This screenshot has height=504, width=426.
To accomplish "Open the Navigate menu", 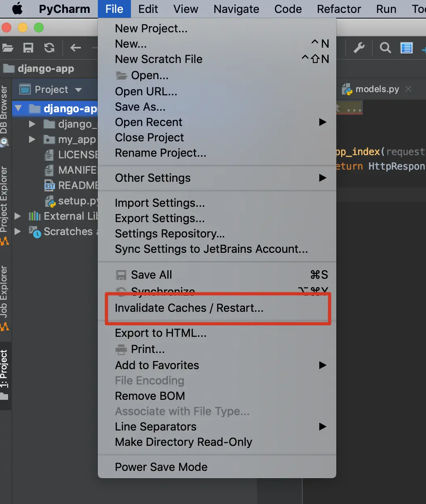I will pos(236,9).
